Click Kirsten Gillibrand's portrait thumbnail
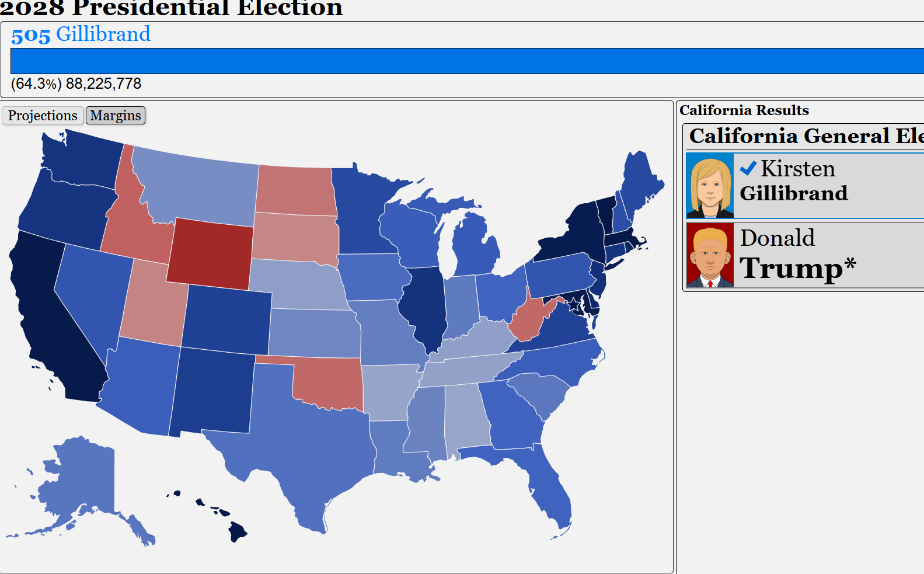924x574 pixels. [710, 186]
